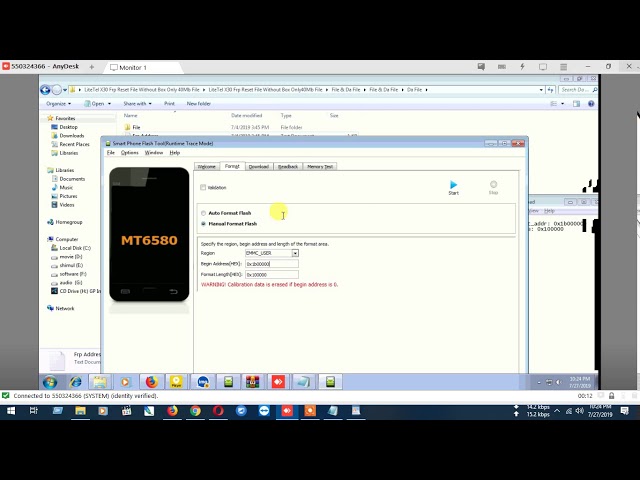Open the Help menu in Flash Tool
The height and width of the screenshot is (480, 640).
point(175,153)
